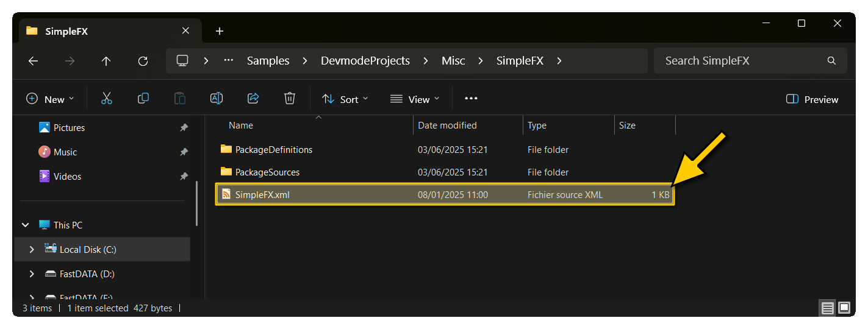This screenshot has height=329, width=868.
Task: Refresh the current folder view
Action: [143, 61]
